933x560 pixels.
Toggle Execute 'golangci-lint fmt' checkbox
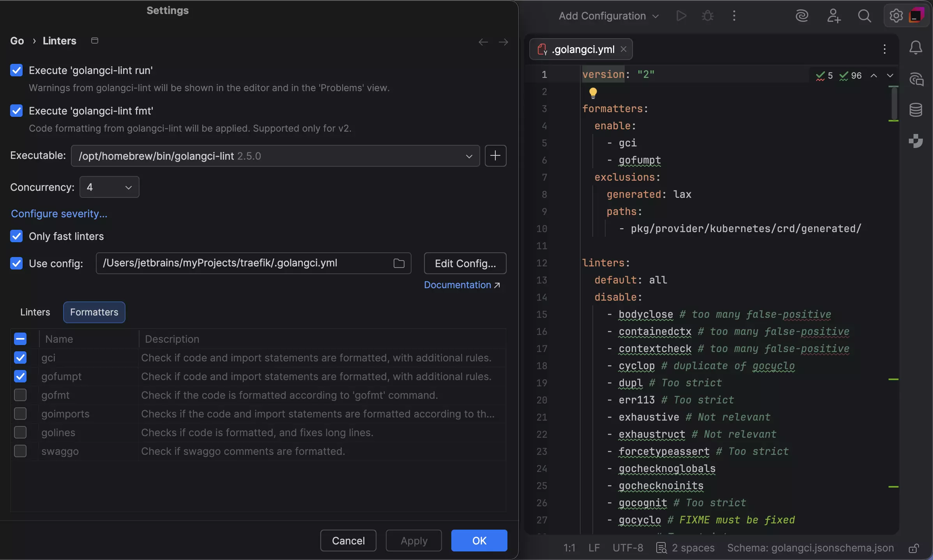[x=16, y=111]
